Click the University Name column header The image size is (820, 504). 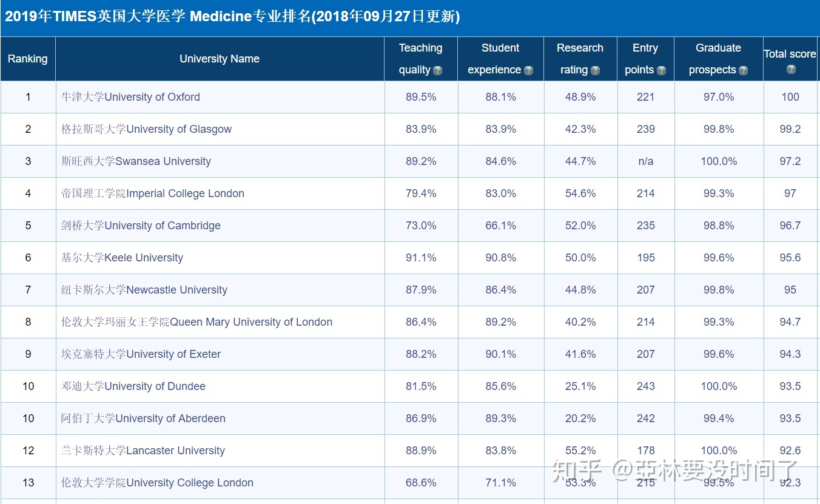[x=220, y=59]
